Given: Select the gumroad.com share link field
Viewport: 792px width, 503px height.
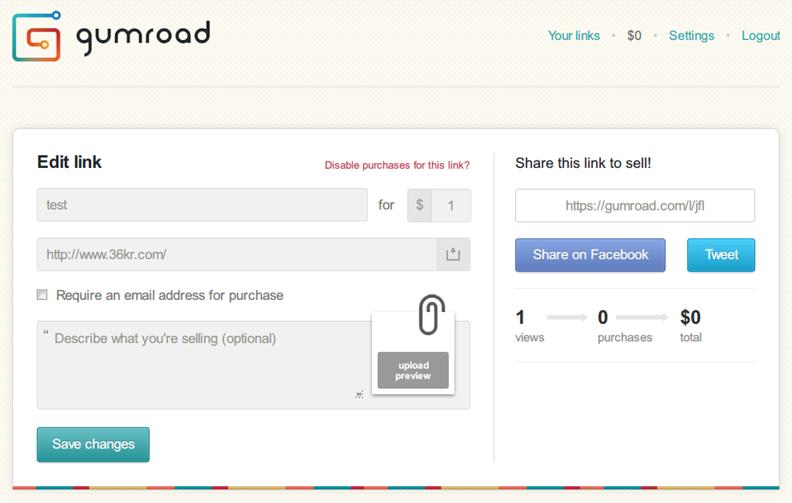Looking at the screenshot, I should [635, 206].
